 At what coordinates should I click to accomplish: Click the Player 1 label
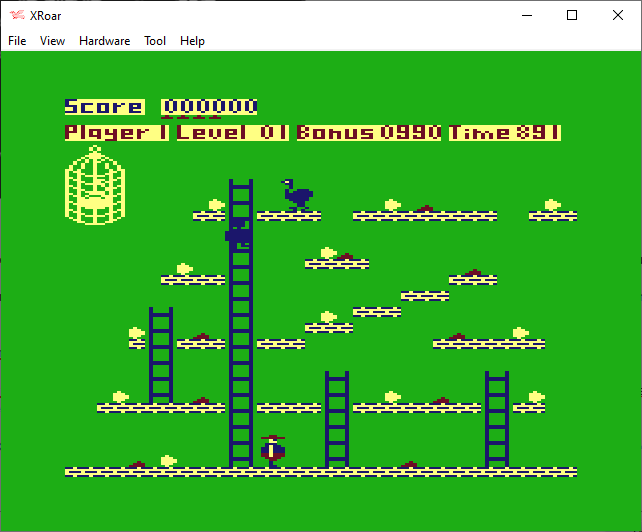click(x=117, y=133)
